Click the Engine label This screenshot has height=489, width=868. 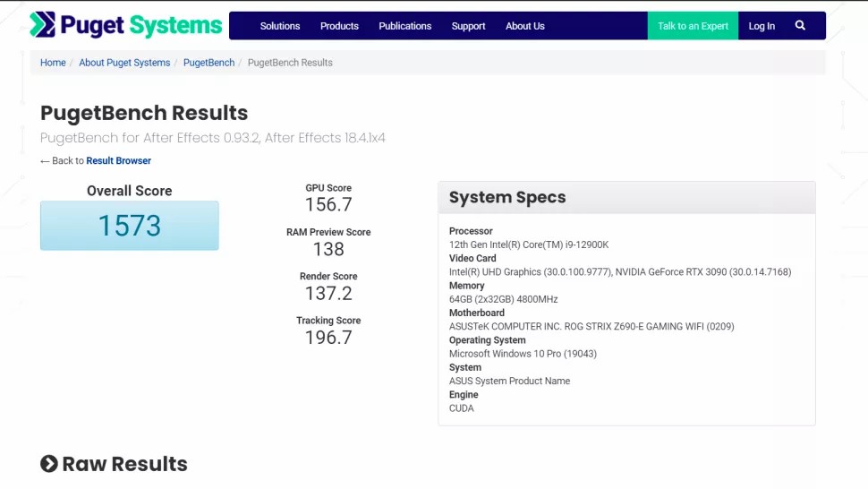coord(464,395)
